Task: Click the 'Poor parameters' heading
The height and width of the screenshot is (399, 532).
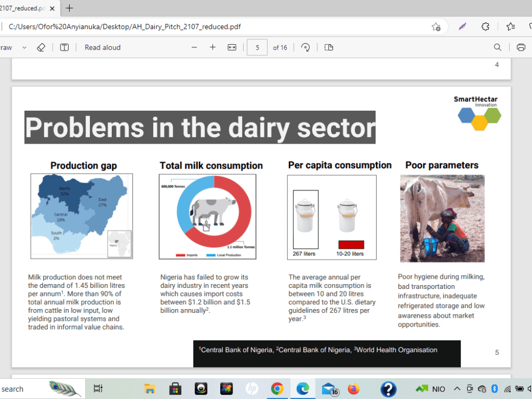Action: pyautogui.click(x=442, y=165)
